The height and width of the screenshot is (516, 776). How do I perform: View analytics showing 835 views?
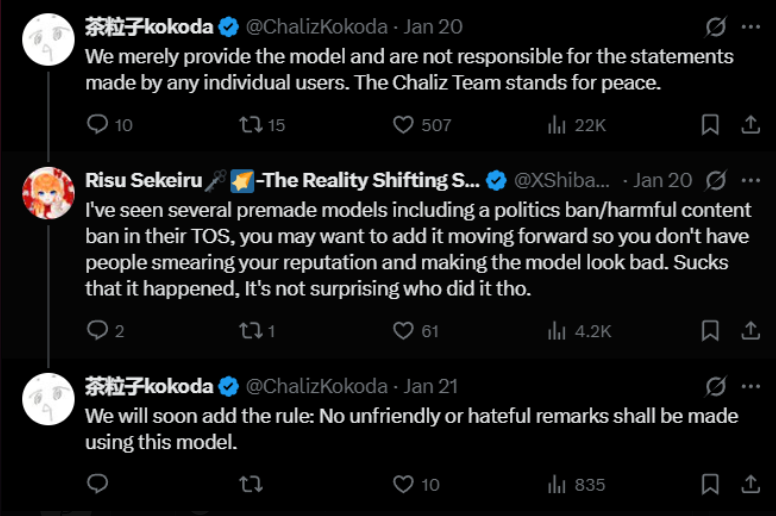click(x=557, y=484)
